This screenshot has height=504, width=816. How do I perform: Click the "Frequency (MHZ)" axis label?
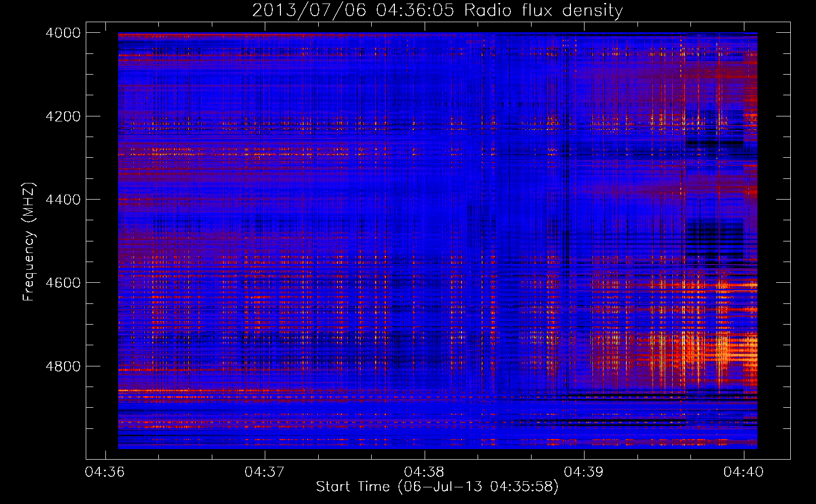coord(29,242)
